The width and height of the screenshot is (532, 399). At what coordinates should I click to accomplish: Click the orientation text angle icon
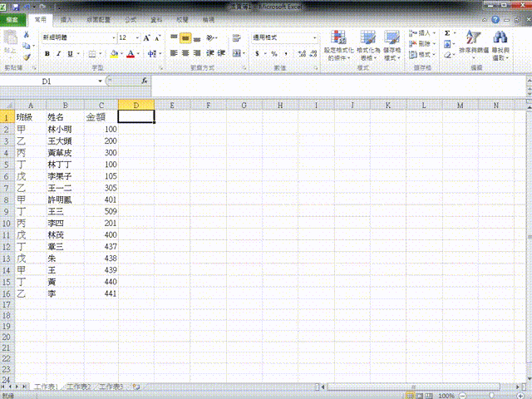tap(210, 38)
